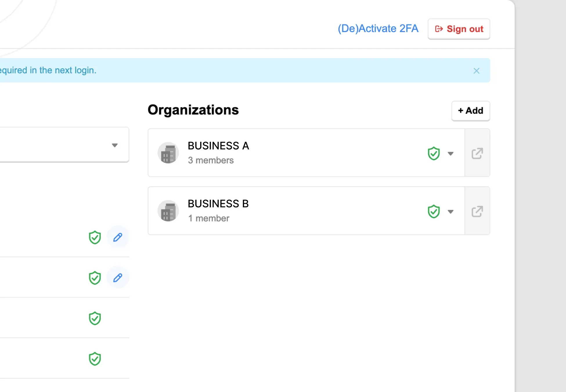This screenshot has height=392, width=566.
Task: Click the (De)Activate 2FA link
Action: pyautogui.click(x=378, y=28)
